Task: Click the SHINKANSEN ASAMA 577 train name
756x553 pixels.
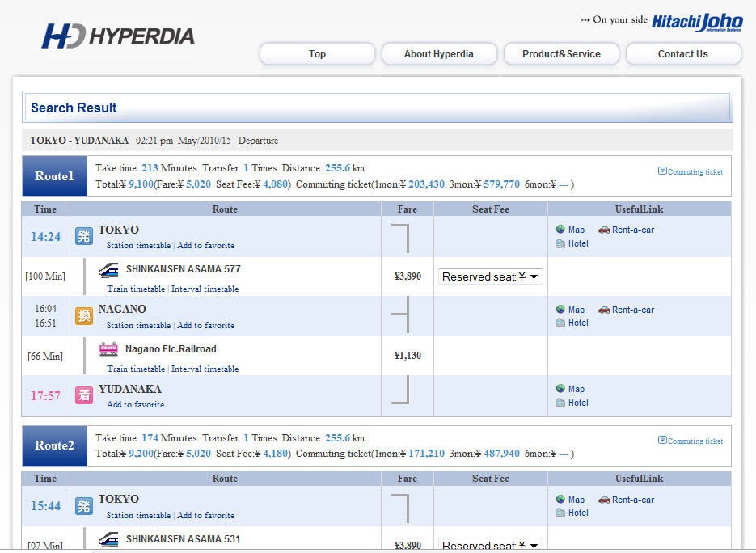Action: pyautogui.click(x=184, y=269)
